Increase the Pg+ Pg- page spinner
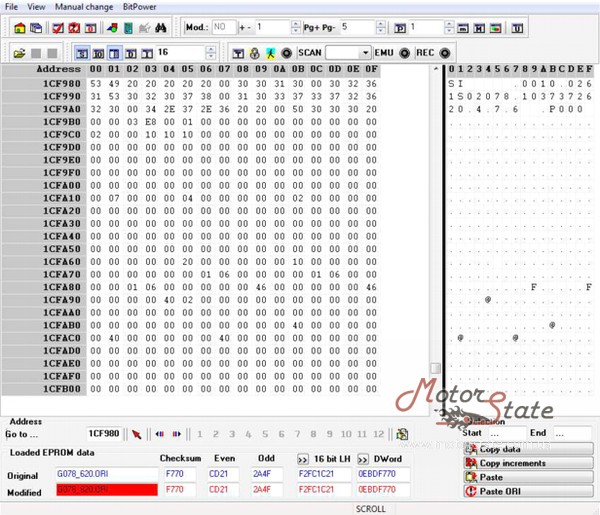This screenshot has height=515, width=600. 381,24
